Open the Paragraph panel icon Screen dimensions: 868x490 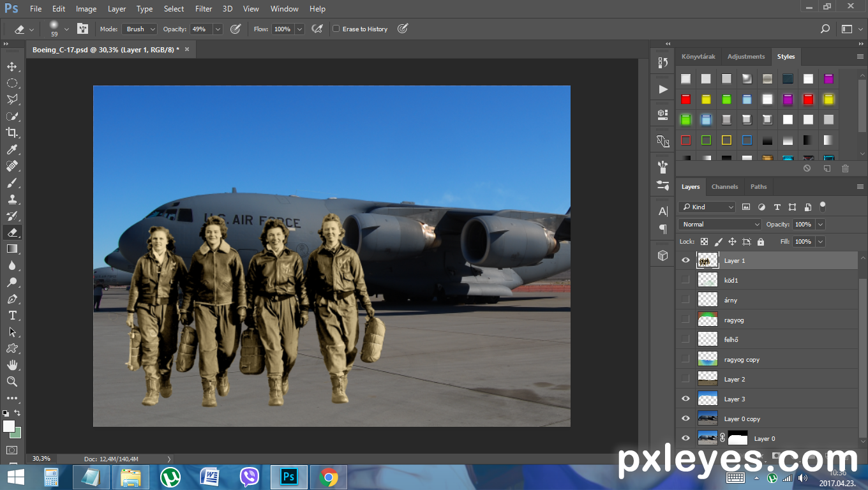[x=662, y=229]
